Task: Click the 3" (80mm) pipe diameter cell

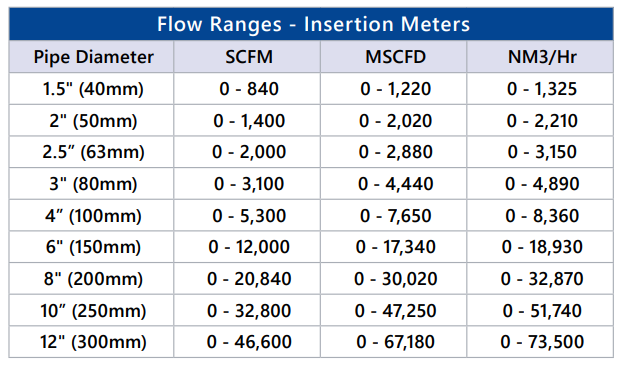Action: pyautogui.click(x=93, y=184)
